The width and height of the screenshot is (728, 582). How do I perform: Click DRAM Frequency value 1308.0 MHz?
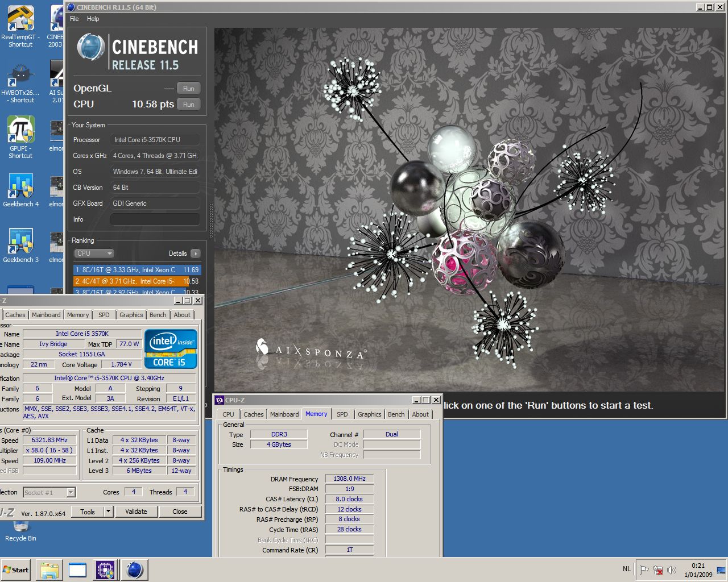click(x=349, y=479)
